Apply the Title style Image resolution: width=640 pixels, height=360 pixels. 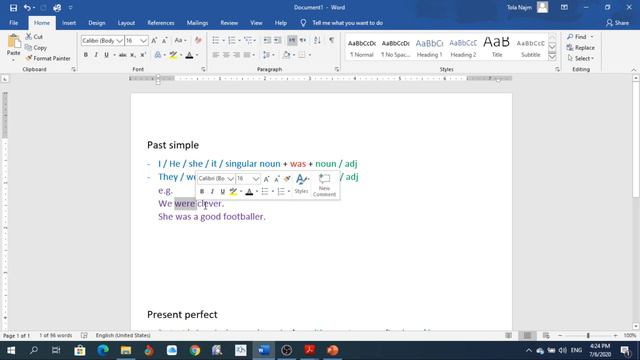[x=497, y=48]
